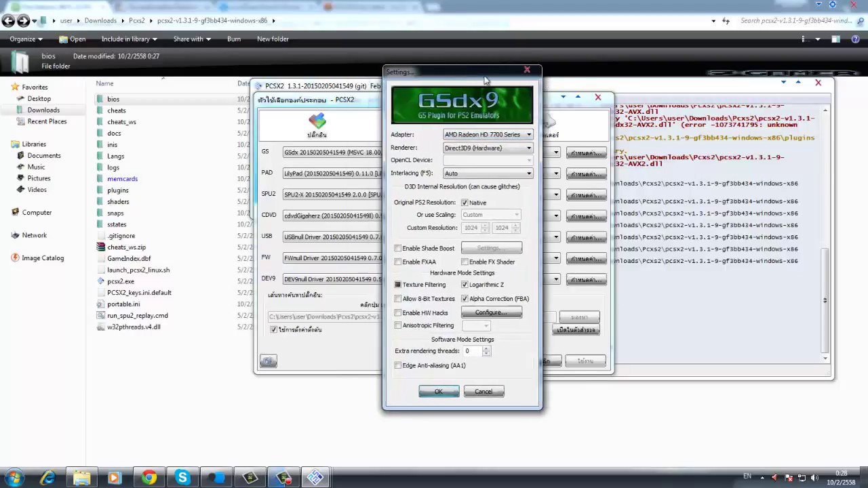Click OK in GSdx Settings dialog
Screen dimensions: 868x488
click(439, 392)
